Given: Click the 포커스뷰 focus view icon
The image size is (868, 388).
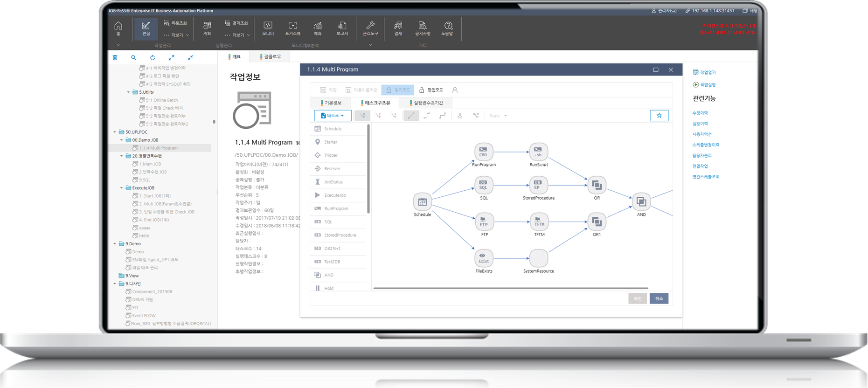Looking at the screenshot, I should click(293, 28).
